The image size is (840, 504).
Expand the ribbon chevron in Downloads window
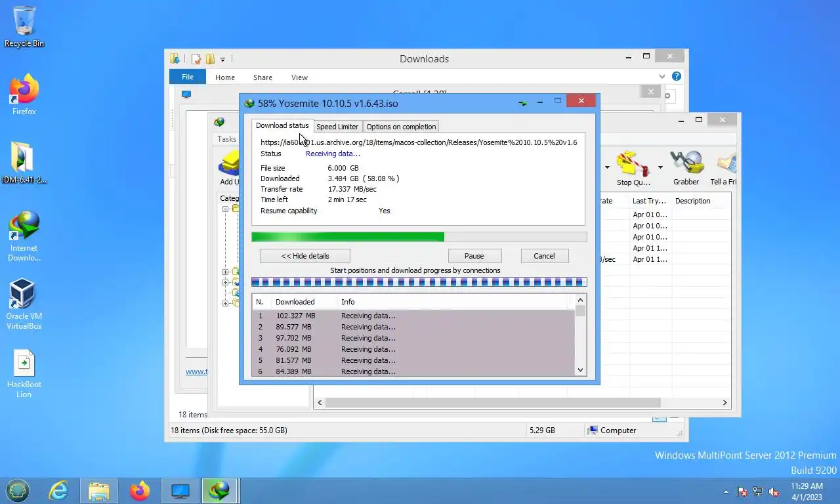(663, 77)
